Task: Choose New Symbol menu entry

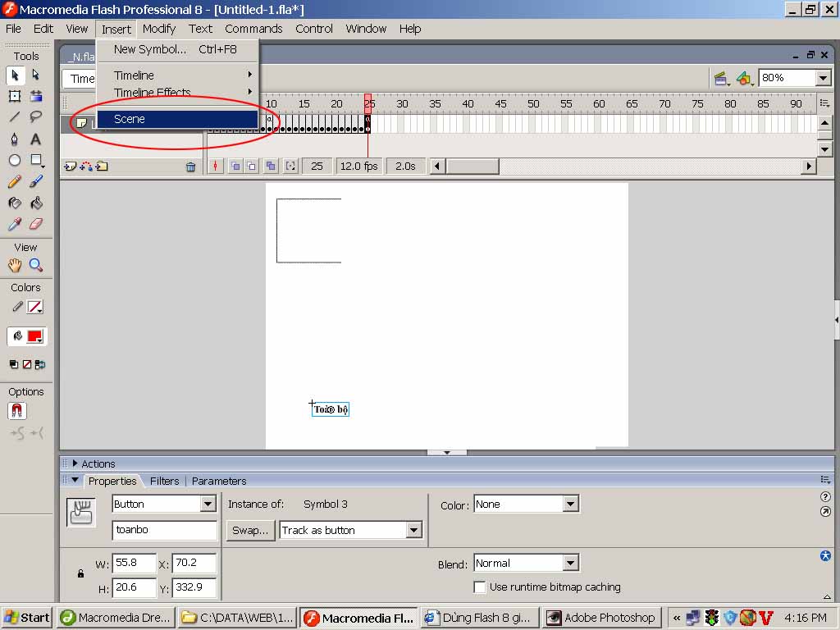Action: click(178, 49)
